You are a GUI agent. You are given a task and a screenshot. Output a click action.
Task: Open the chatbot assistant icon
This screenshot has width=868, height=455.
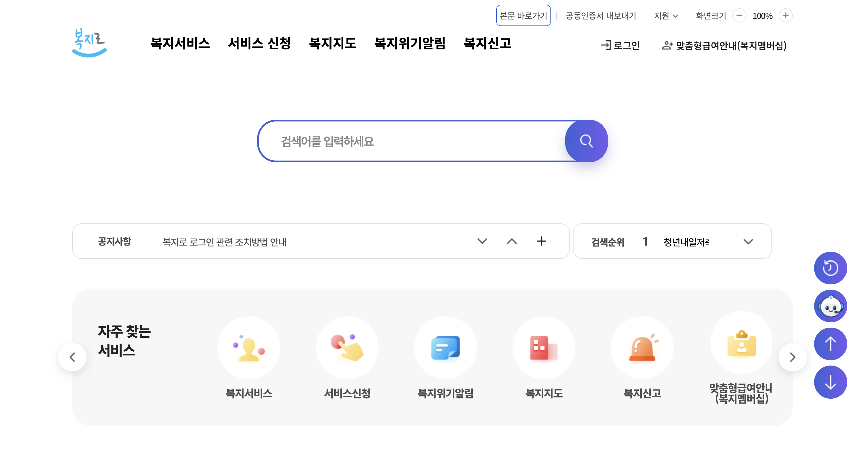coord(830,306)
